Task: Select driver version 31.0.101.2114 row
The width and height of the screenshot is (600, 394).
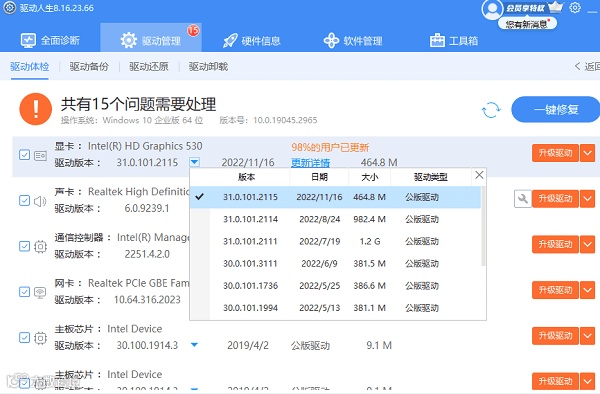Action: (x=335, y=219)
